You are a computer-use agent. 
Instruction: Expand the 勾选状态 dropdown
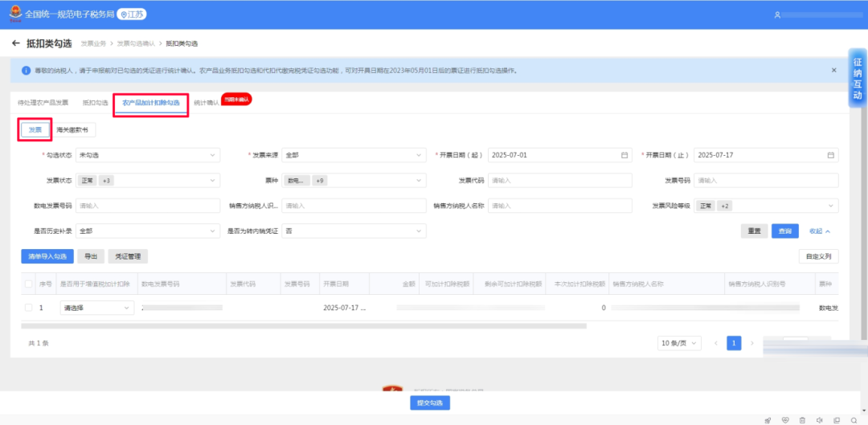tap(148, 156)
